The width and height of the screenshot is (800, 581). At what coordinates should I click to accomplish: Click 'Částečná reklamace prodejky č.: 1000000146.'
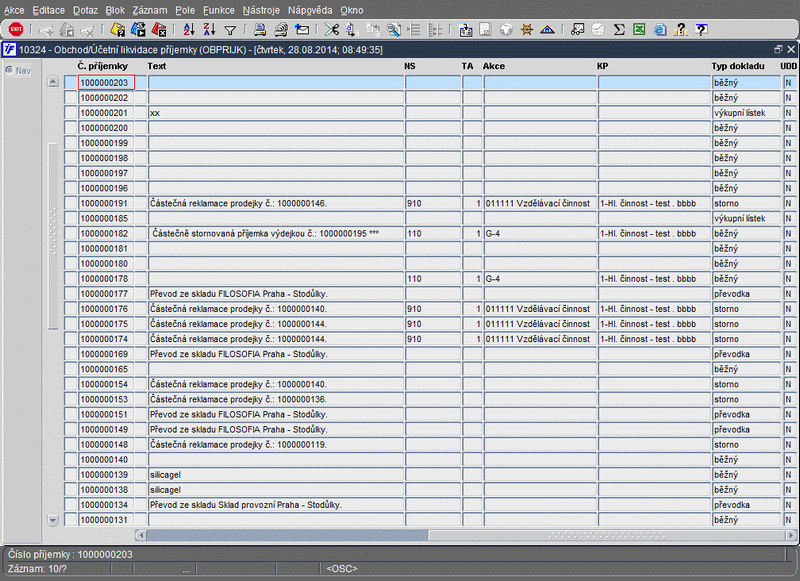238,203
